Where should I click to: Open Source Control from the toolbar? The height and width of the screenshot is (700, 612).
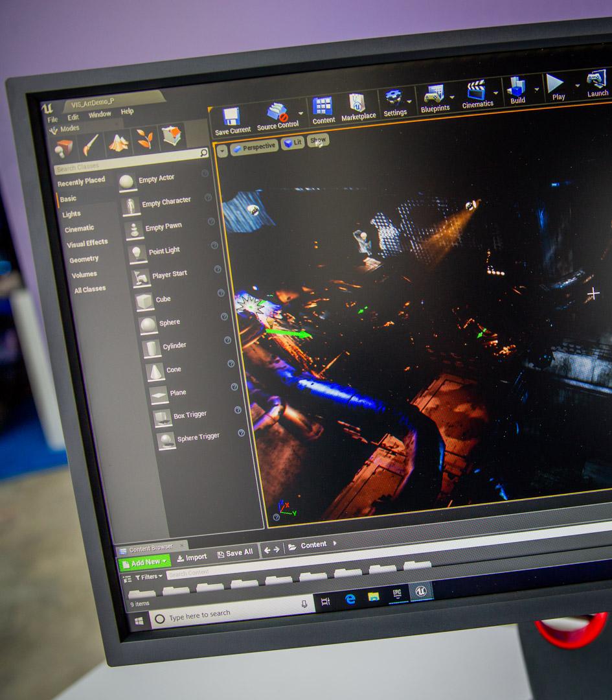tap(277, 112)
